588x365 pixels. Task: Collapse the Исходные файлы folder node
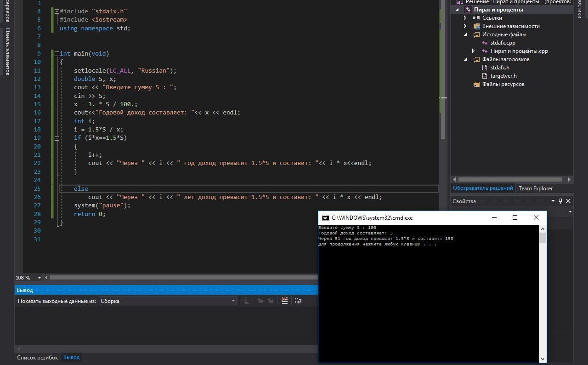click(x=465, y=34)
